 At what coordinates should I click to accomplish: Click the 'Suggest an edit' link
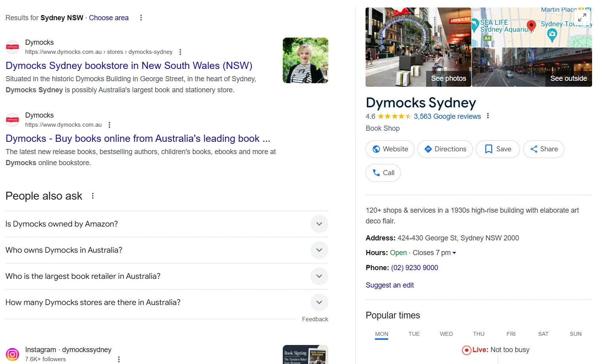[389, 285]
